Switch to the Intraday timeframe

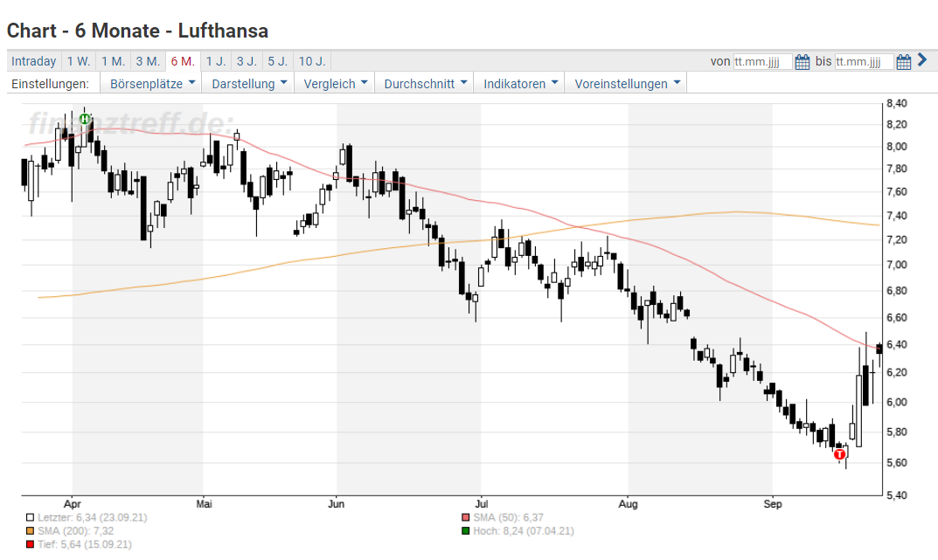33,61
